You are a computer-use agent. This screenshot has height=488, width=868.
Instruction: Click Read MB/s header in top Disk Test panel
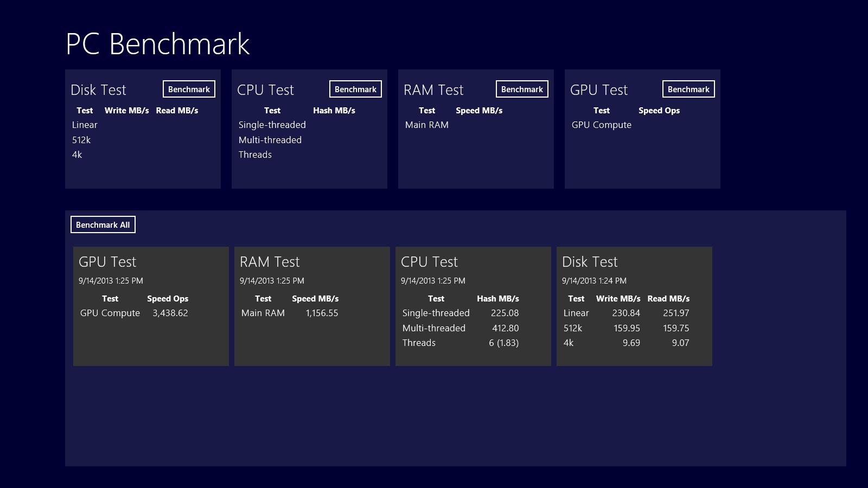pos(177,111)
